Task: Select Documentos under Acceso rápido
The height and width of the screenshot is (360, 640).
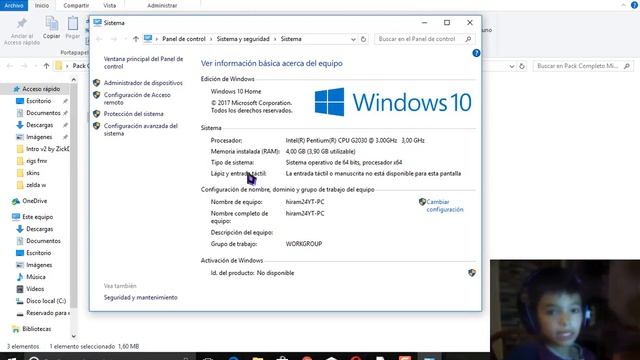Action: point(43,113)
